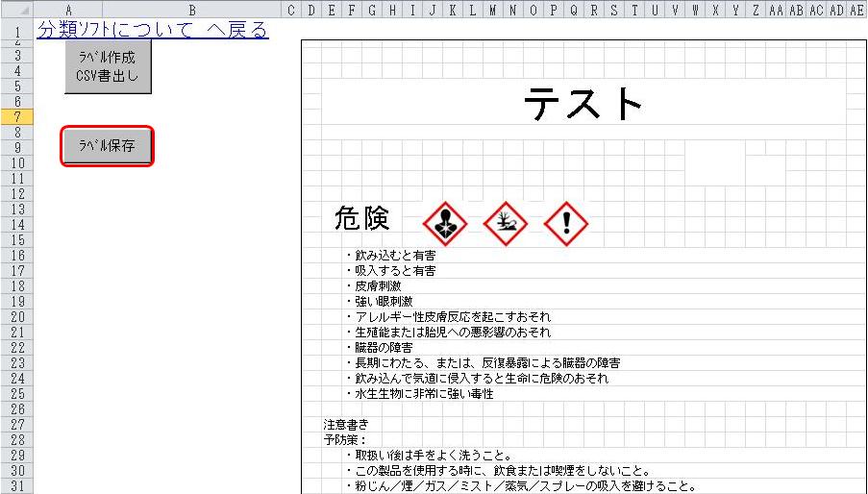The height and width of the screenshot is (494, 868).
Task: Click the ラベル保存 button
Action: (x=107, y=146)
